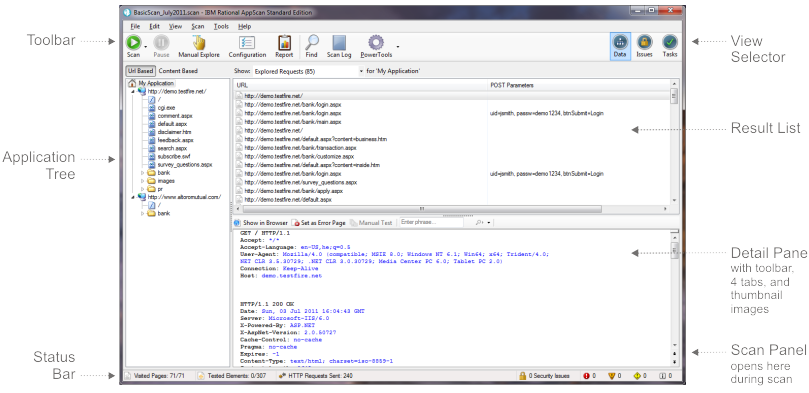Image resolution: width=809 pixels, height=393 pixels.
Task: Click the yellow low severity counter
Action: pyautogui.click(x=640, y=376)
